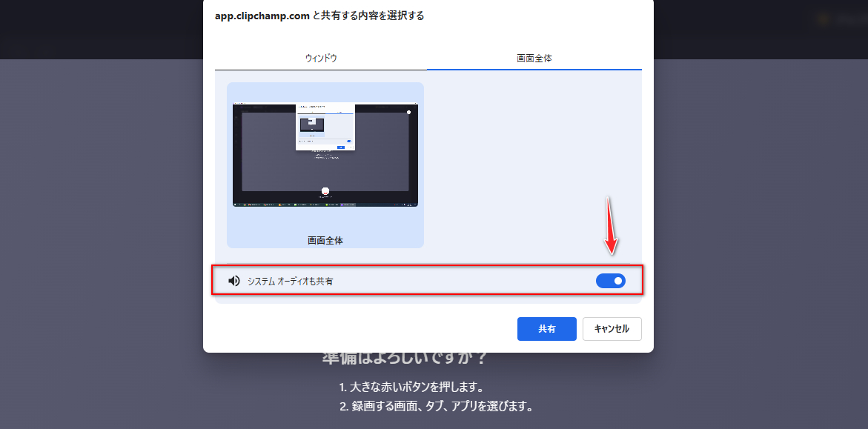Click the nested share dialog inside the preview
This screenshot has width=868, height=429.
[325, 126]
